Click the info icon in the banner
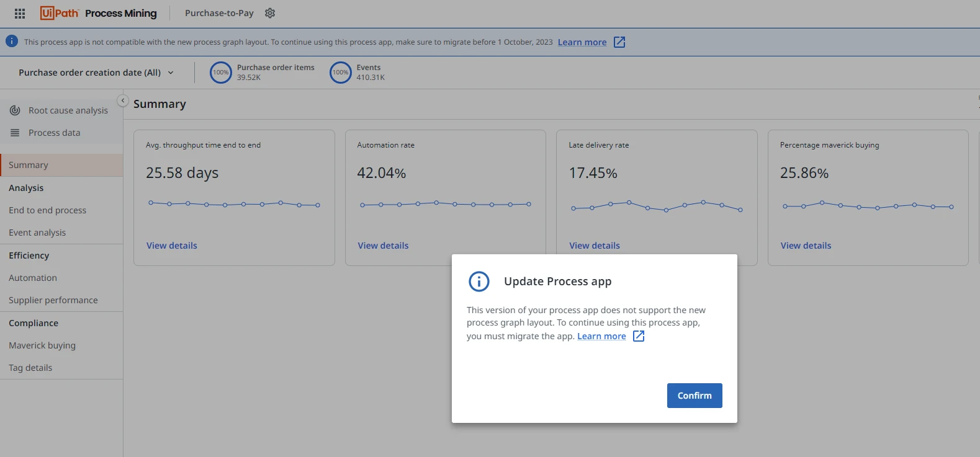 (x=12, y=42)
